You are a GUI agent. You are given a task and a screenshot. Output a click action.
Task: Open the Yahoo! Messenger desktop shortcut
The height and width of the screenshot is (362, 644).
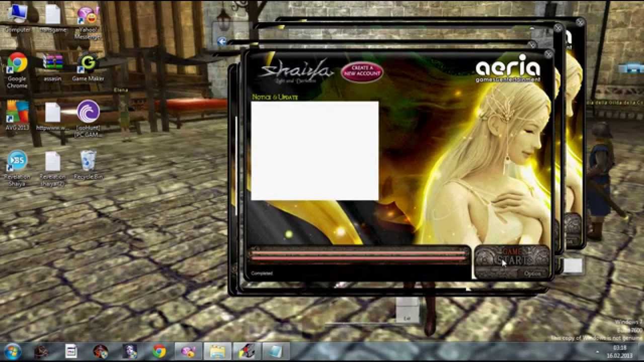[88, 22]
